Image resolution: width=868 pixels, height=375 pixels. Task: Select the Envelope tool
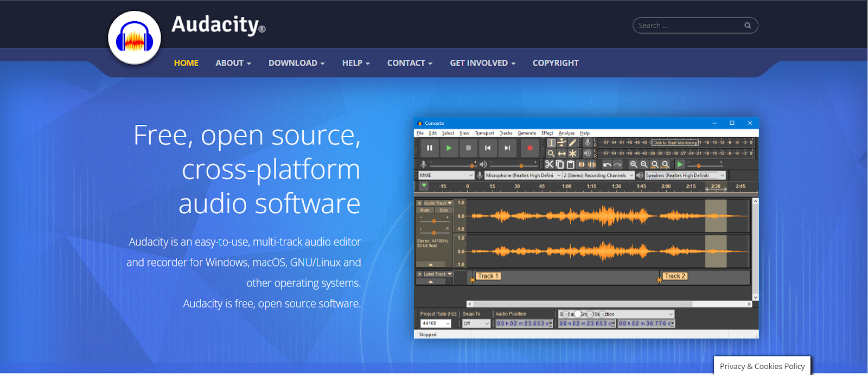561,143
